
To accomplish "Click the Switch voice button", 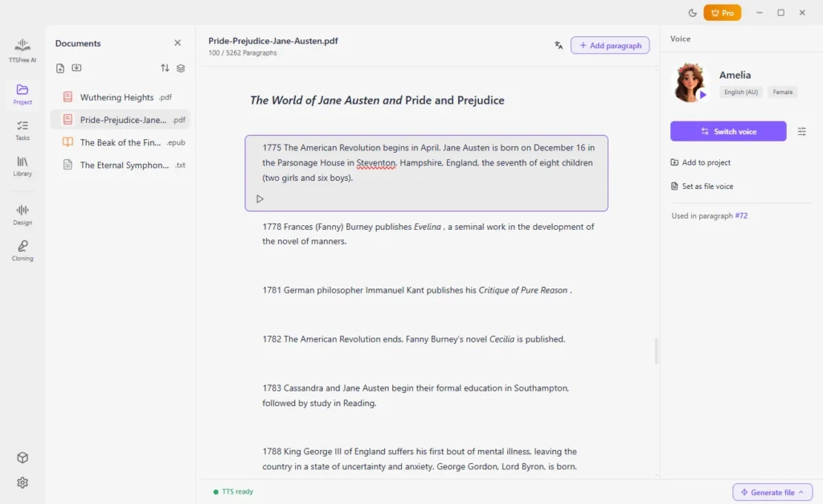I will coord(728,131).
